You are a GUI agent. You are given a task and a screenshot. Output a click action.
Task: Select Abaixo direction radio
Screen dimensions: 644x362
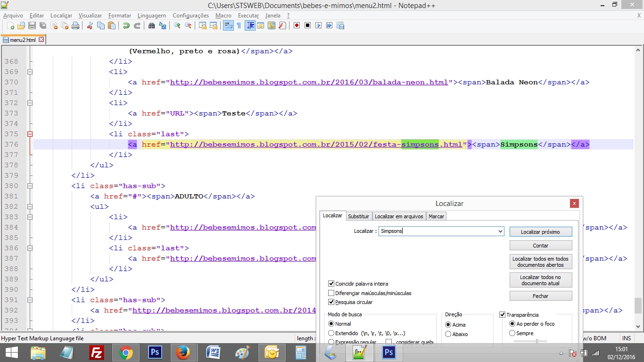pyautogui.click(x=448, y=334)
